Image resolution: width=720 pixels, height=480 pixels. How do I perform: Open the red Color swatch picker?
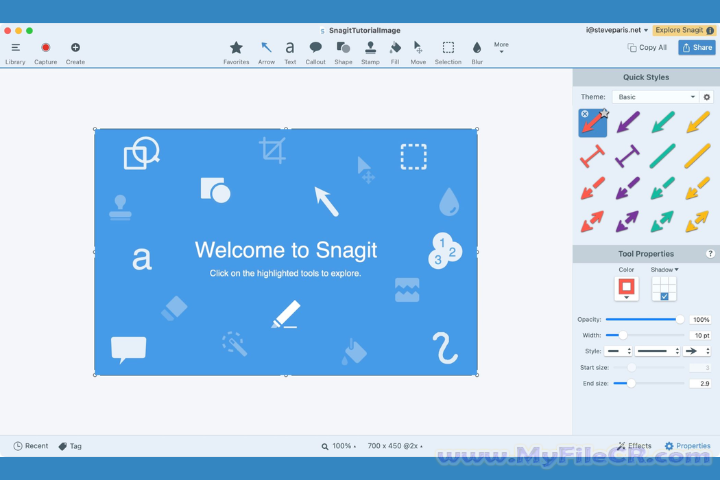coord(626,288)
